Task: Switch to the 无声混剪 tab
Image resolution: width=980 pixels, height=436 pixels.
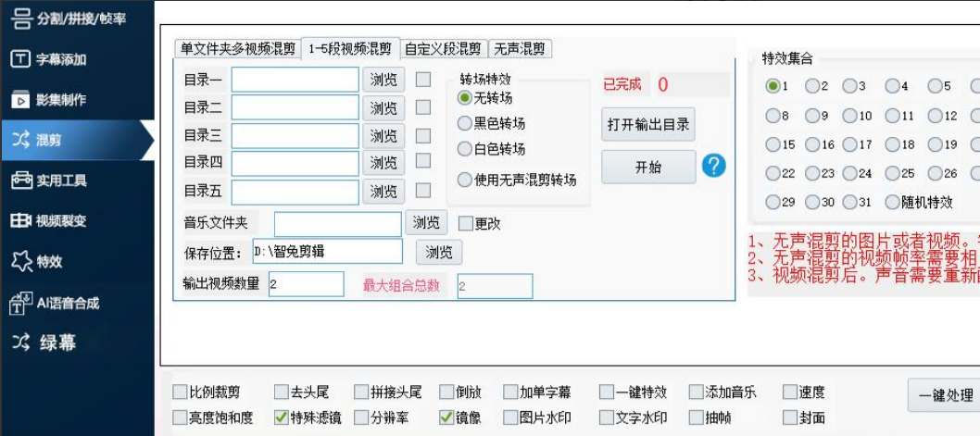Action: point(519,49)
